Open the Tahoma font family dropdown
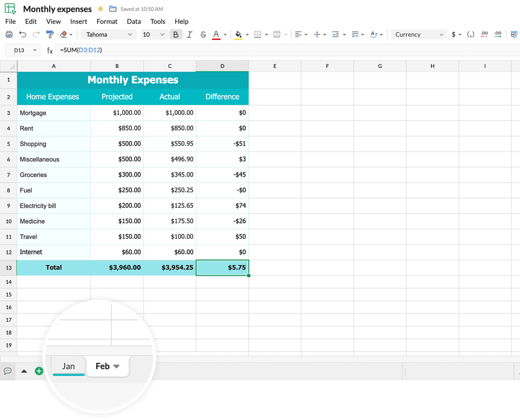 click(108, 34)
